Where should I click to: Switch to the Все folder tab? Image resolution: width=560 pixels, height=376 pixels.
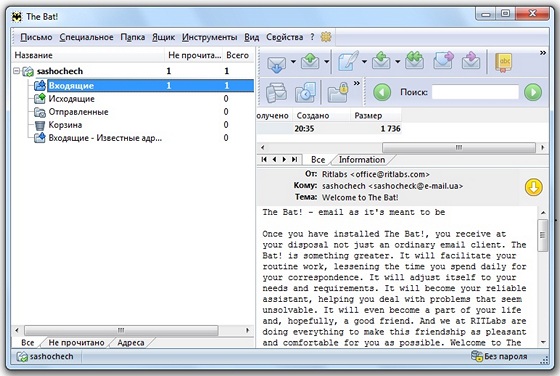pyautogui.click(x=28, y=343)
